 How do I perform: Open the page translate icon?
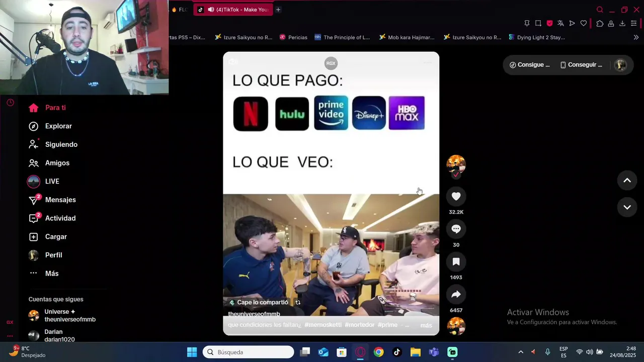(x=560, y=23)
